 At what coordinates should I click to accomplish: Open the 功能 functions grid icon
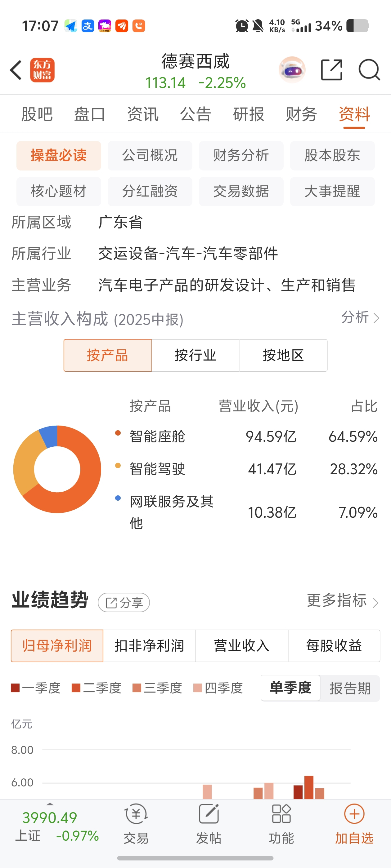pos(281,814)
